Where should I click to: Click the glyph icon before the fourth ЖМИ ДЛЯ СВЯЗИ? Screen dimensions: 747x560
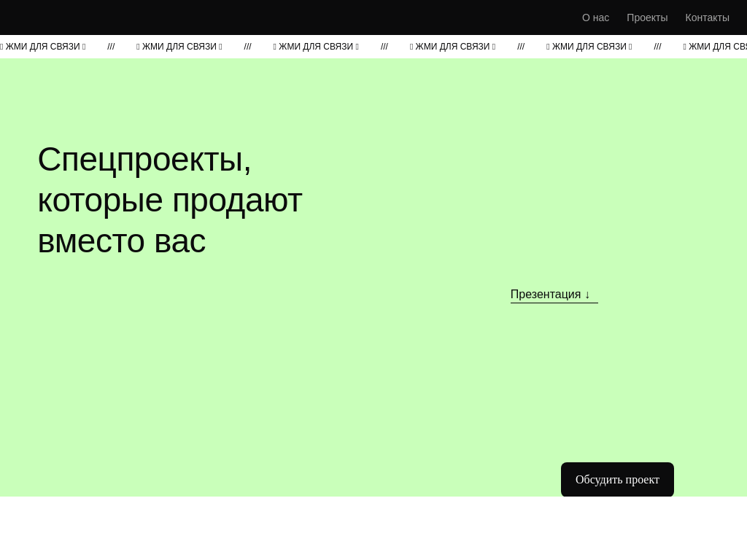coord(411,47)
